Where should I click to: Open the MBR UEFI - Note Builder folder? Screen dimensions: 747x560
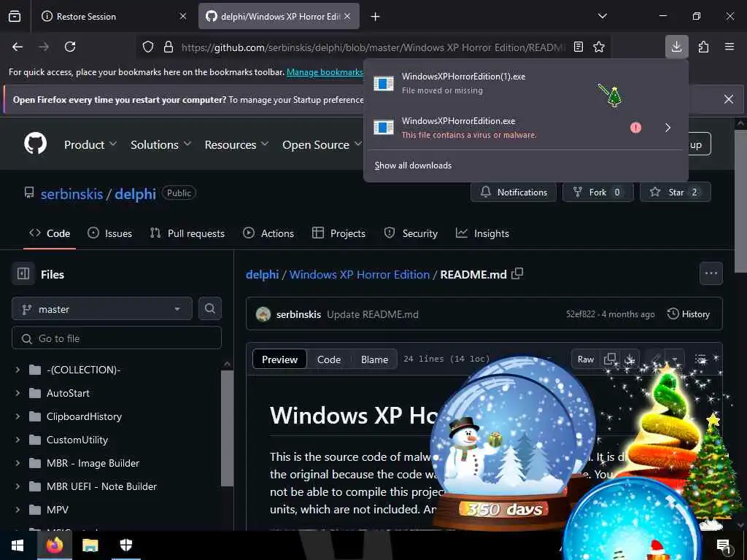(x=101, y=486)
